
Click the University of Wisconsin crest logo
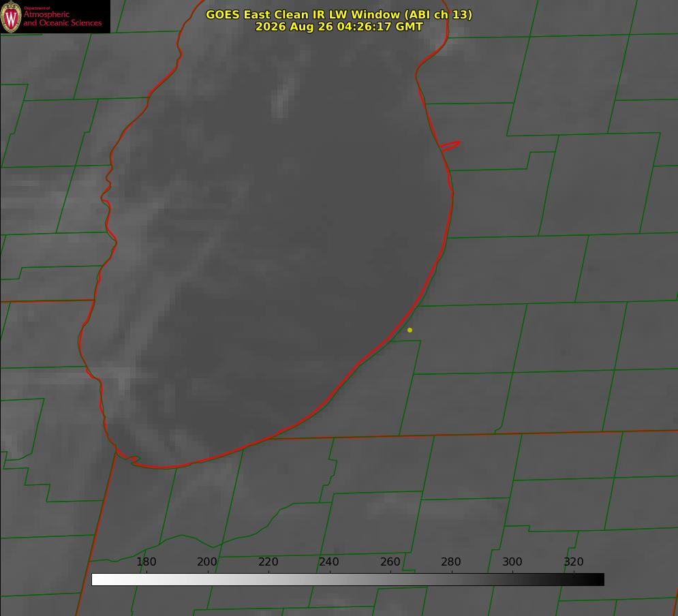coord(11,16)
